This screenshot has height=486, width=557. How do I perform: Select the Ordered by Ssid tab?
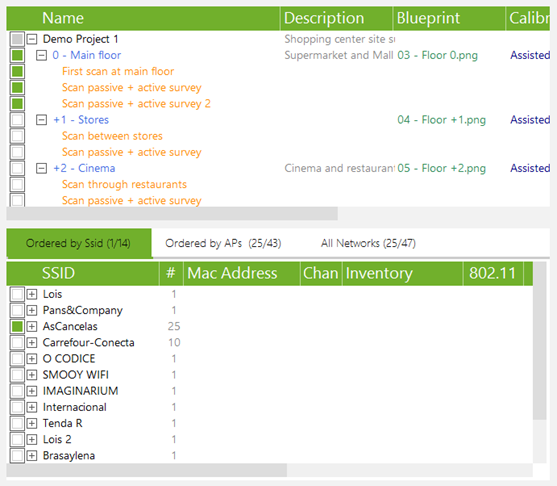[79, 243]
